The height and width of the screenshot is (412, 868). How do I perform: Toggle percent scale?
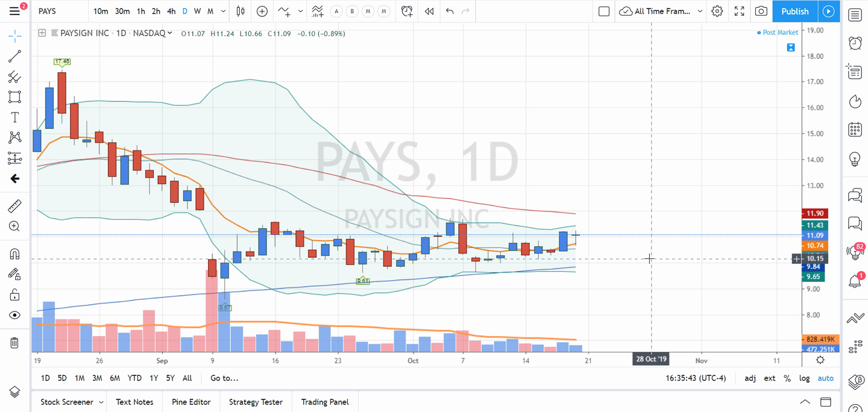pos(787,378)
